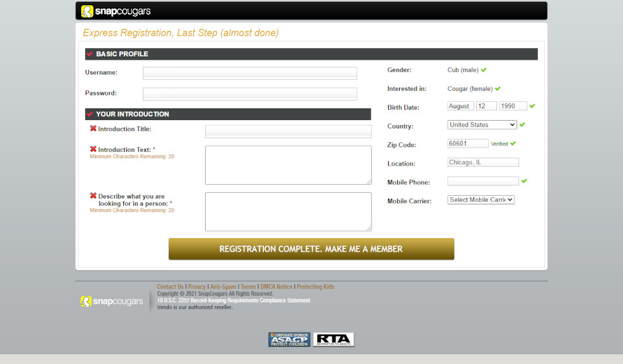Click the Introduction Title text box
Viewport: 623px width, 364px height.
pyautogui.click(x=288, y=132)
